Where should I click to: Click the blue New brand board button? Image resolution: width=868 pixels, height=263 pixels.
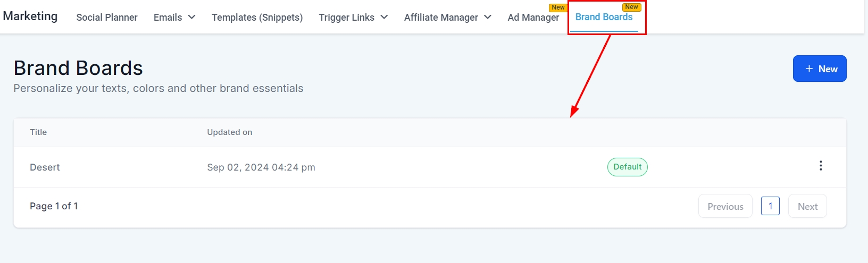pos(819,69)
